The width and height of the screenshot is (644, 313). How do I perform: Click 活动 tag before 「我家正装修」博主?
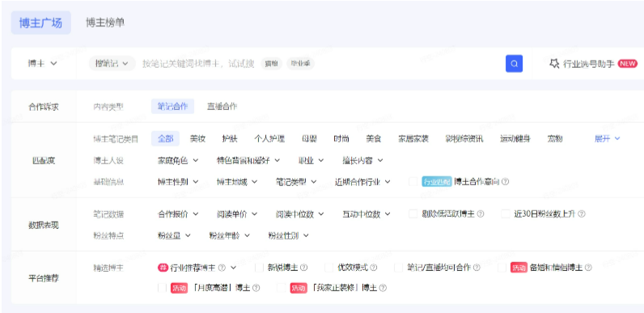tap(299, 289)
